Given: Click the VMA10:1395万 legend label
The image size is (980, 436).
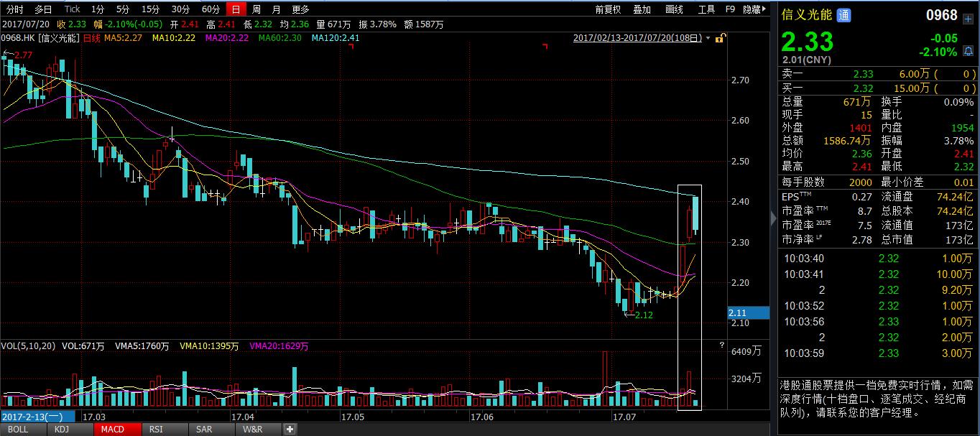Looking at the screenshot, I should coord(208,346).
